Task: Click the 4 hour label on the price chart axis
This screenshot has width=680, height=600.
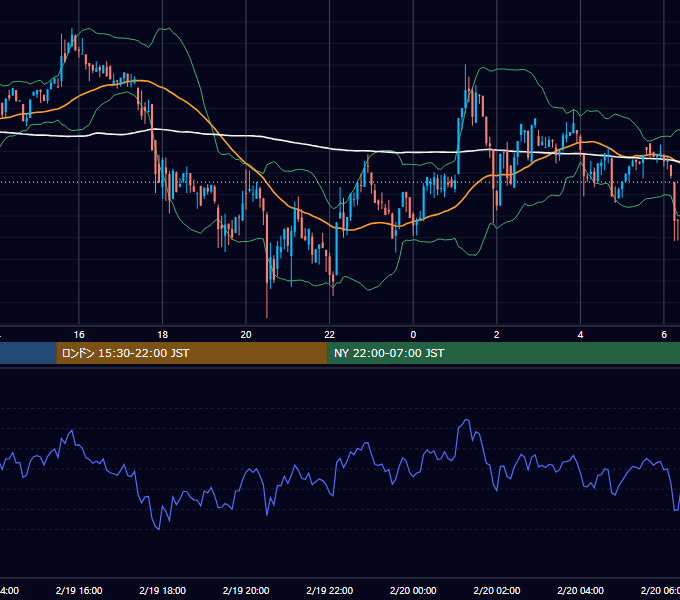Action: pos(580,335)
